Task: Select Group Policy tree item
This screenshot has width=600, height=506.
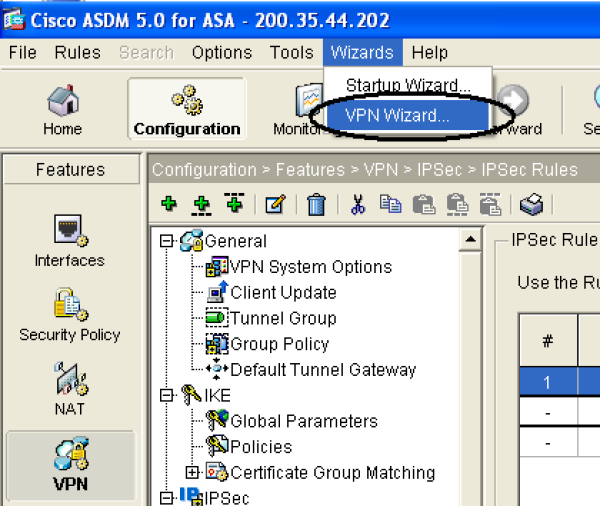Action: click(x=280, y=344)
